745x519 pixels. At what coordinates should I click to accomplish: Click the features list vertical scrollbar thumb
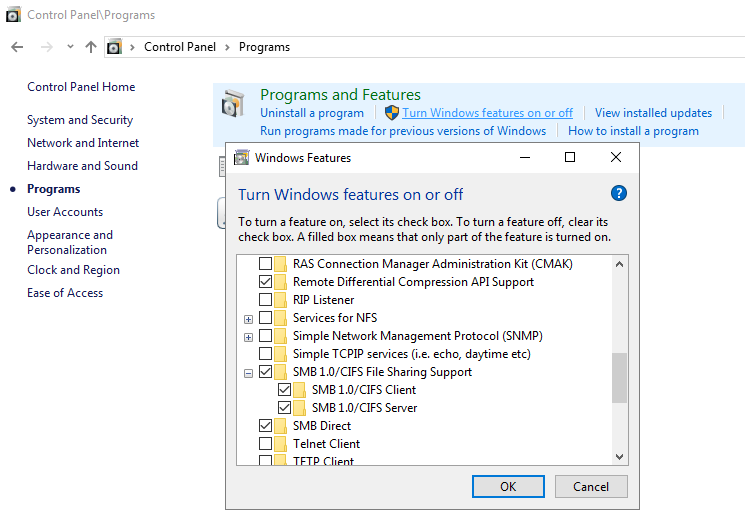(x=619, y=377)
